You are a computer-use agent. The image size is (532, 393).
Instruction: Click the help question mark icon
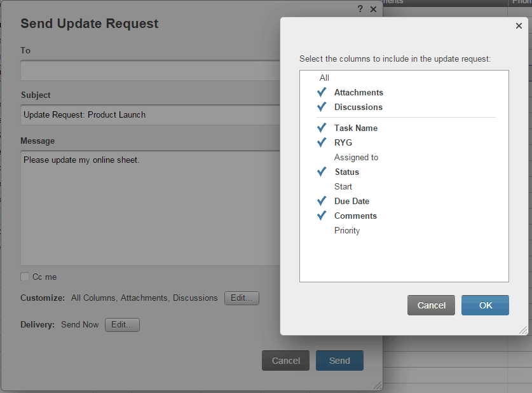(x=360, y=9)
